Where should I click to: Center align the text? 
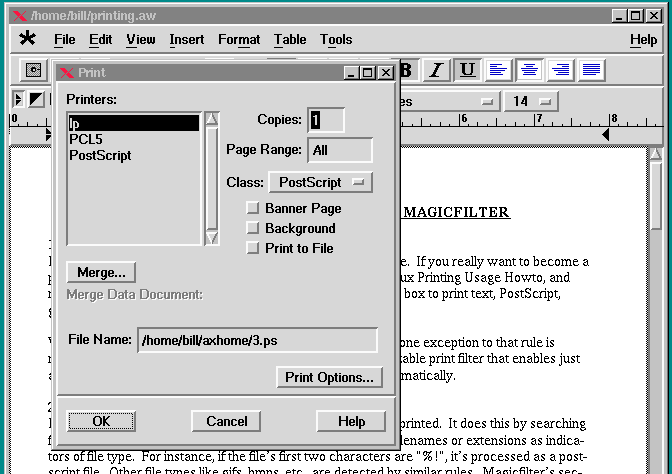click(x=529, y=70)
